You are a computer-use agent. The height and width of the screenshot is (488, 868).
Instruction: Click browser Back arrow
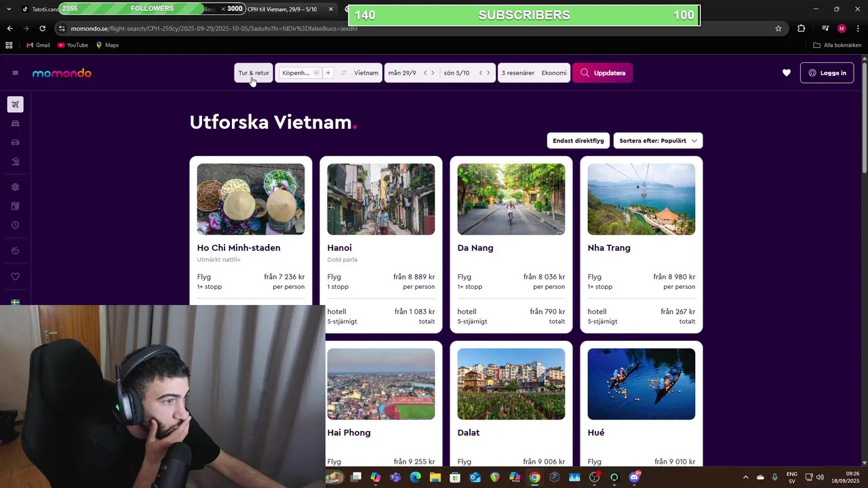[9, 28]
